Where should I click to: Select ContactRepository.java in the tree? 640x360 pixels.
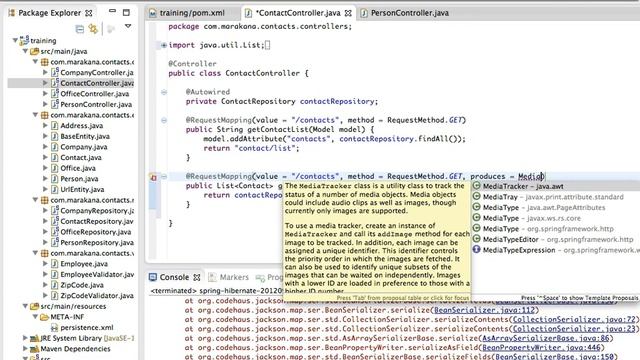pos(97,221)
